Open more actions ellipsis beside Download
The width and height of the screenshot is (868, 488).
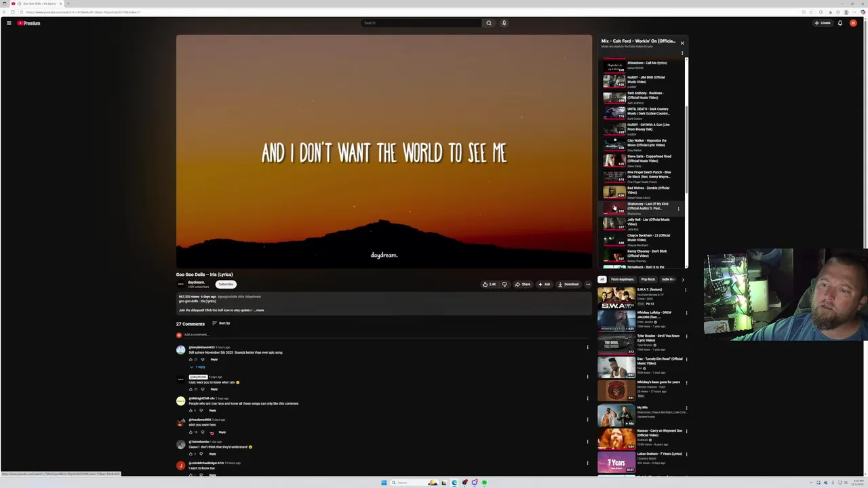point(588,284)
